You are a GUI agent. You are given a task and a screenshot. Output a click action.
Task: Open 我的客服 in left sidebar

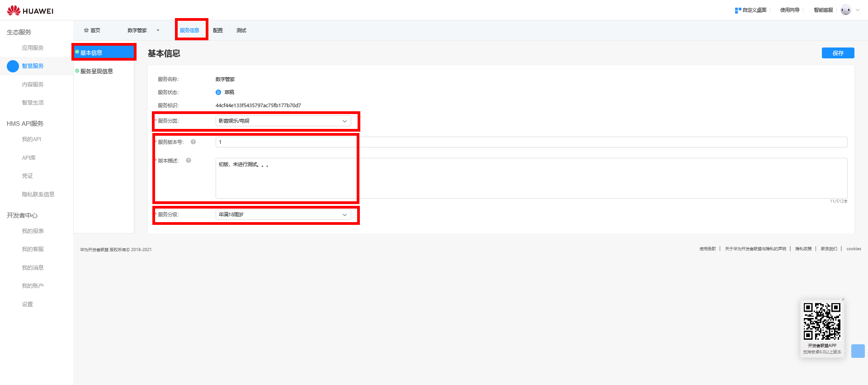(x=33, y=249)
